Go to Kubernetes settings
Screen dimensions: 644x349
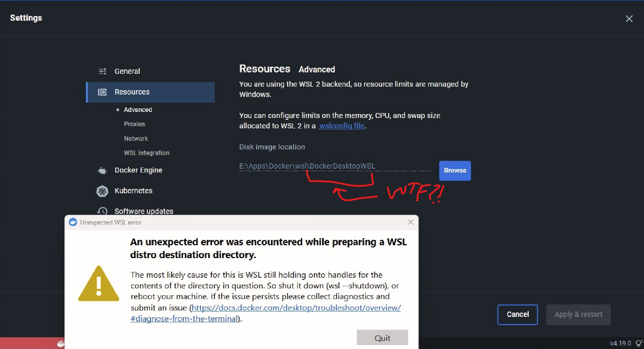pyautogui.click(x=133, y=191)
